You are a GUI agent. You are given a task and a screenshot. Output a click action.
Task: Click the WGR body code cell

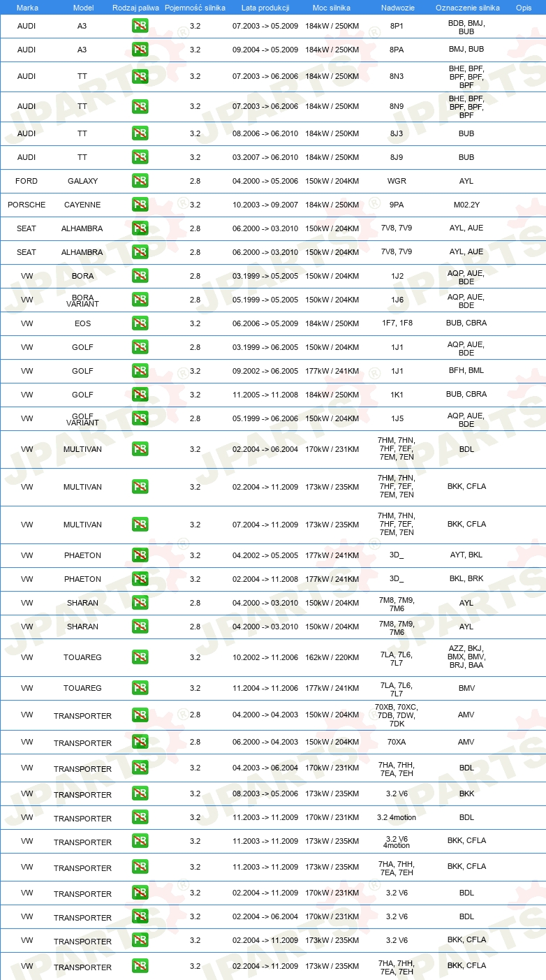point(397,182)
